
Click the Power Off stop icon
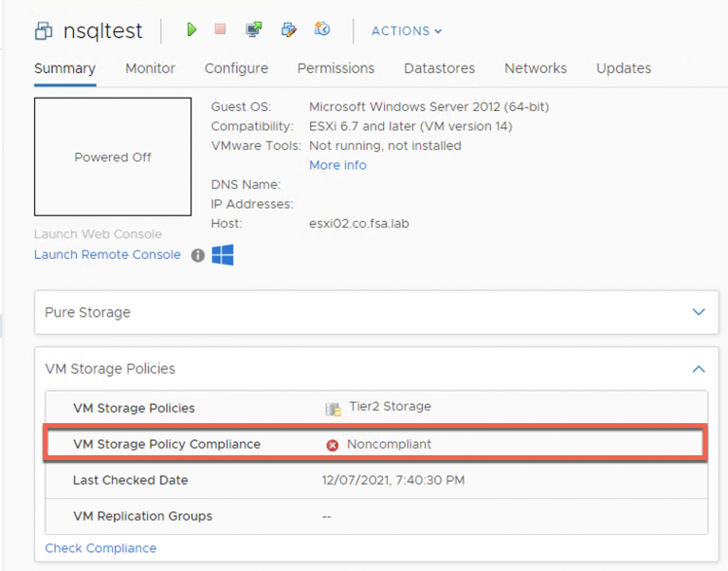pos(220,30)
